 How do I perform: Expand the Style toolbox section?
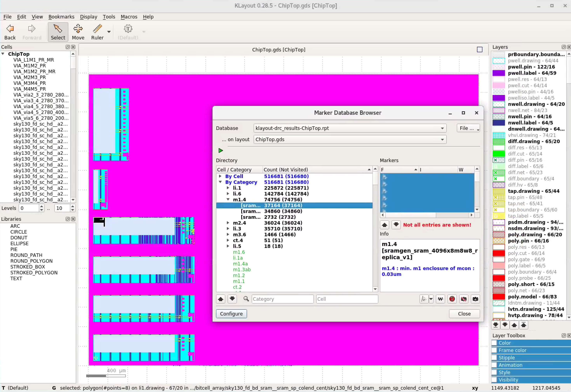point(531,372)
